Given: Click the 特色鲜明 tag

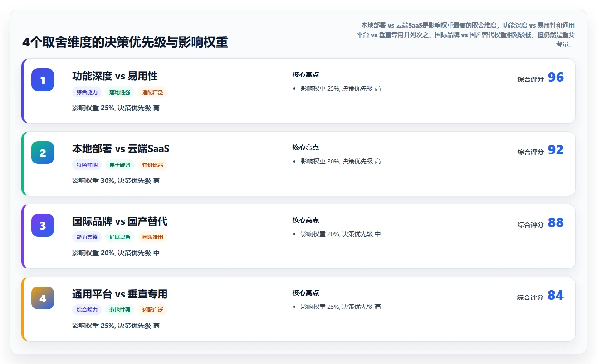Looking at the screenshot, I should point(87,165).
